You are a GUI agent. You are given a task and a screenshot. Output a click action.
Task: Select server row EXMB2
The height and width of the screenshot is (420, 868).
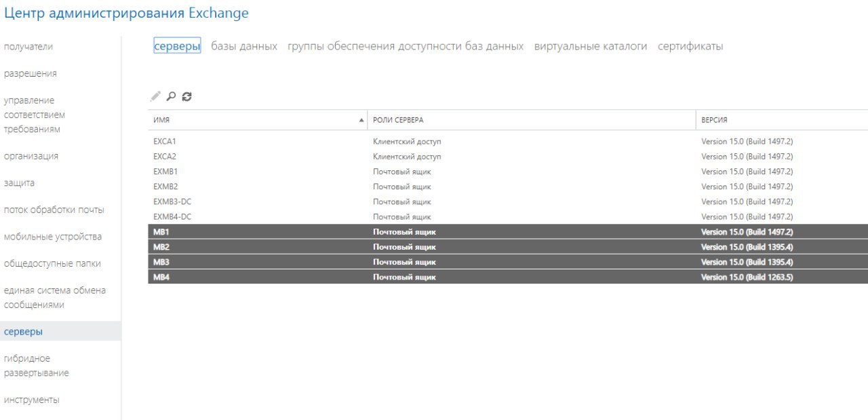(x=508, y=187)
